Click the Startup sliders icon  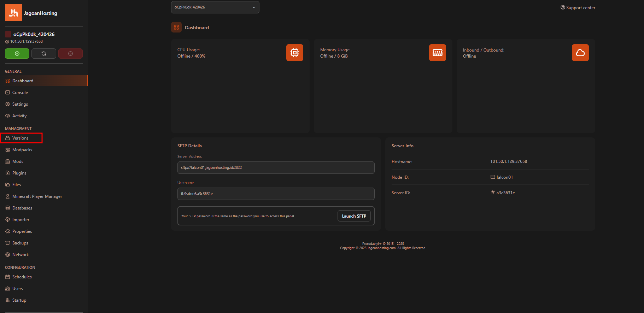pyautogui.click(x=7, y=300)
